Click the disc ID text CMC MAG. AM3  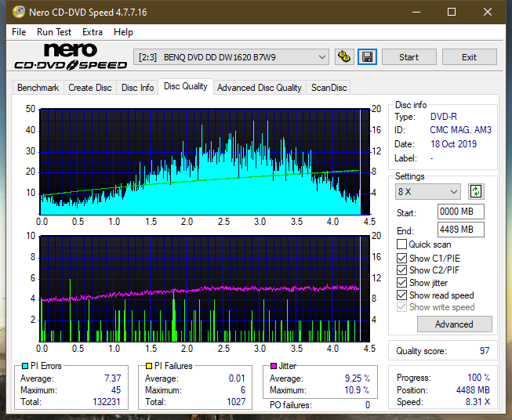pyautogui.click(x=460, y=130)
